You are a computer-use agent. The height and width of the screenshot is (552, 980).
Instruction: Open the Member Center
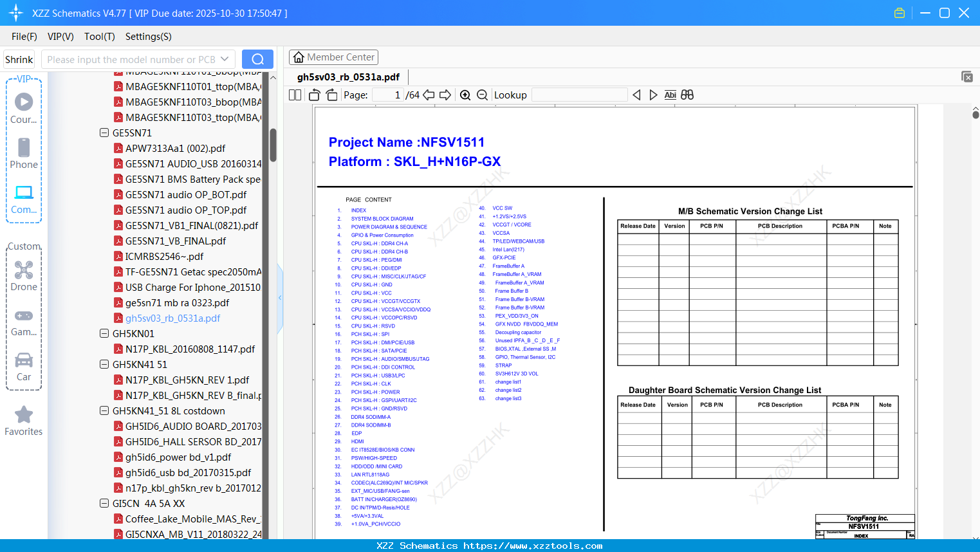[x=333, y=57]
